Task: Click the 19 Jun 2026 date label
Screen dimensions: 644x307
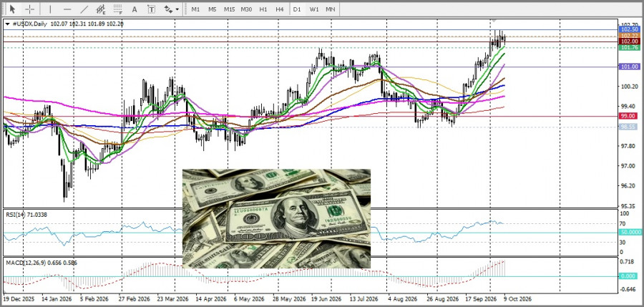Action: tap(326, 299)
